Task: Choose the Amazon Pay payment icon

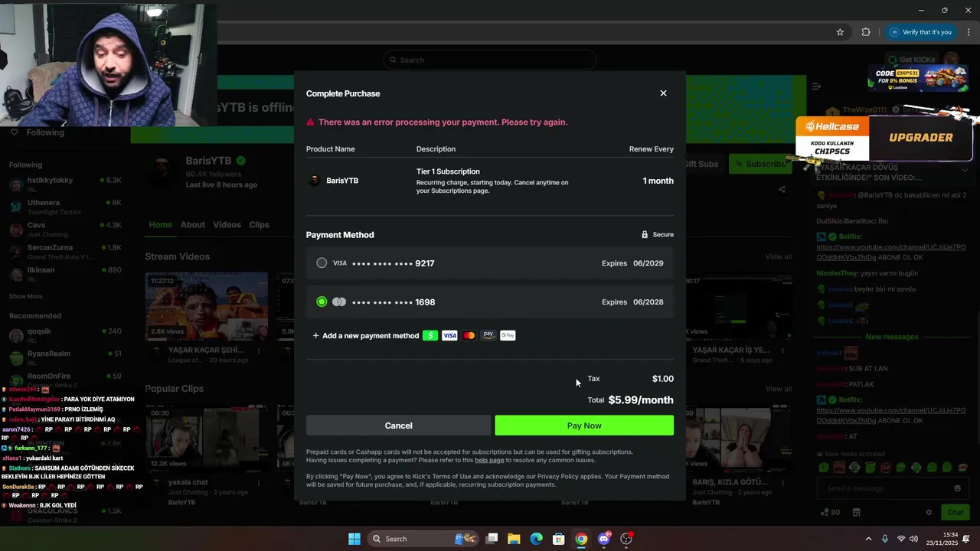Action: (x=488, y=336)
